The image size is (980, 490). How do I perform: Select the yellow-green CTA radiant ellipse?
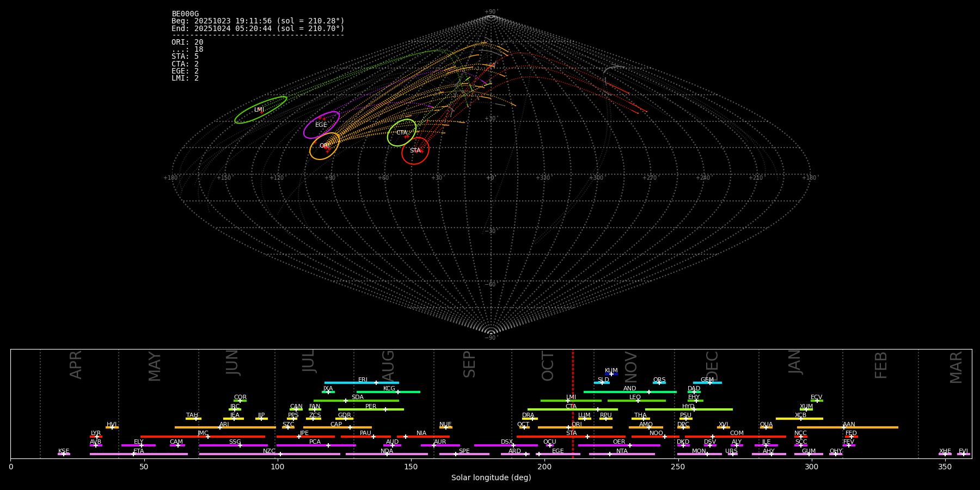[x=402, y=133]
